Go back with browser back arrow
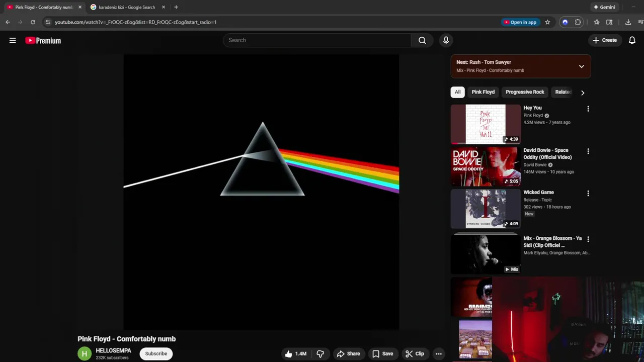The height and width of the screenshot is (362, 644). [x=8, y=22]
